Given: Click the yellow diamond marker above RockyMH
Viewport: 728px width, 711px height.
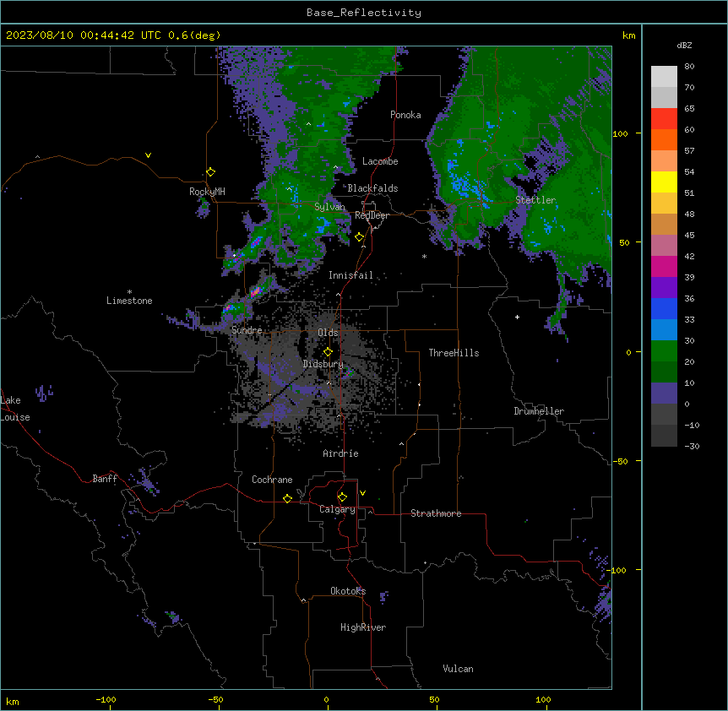Looking at the screenshot, I should [x=211, y=172].
